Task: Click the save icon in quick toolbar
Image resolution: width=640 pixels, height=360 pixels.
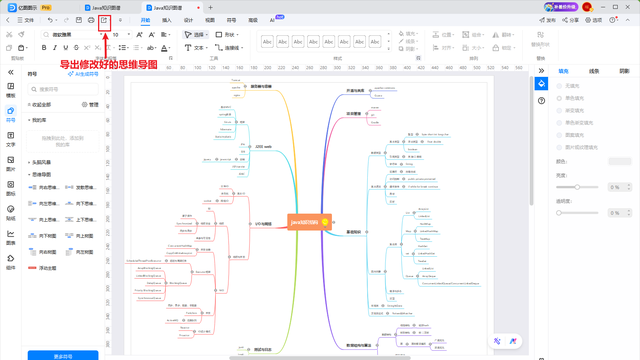Action: [79, 20]
